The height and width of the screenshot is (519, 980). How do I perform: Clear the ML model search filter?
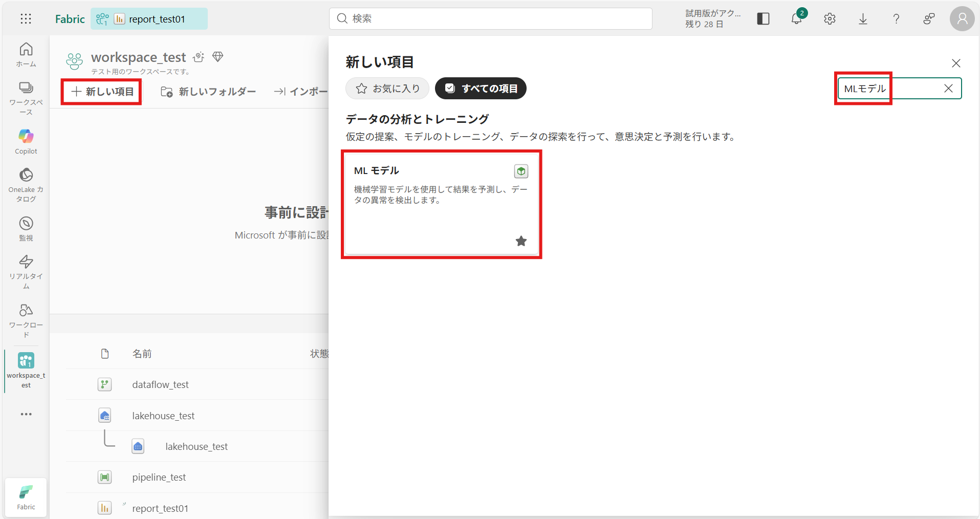tap(948, 89)
